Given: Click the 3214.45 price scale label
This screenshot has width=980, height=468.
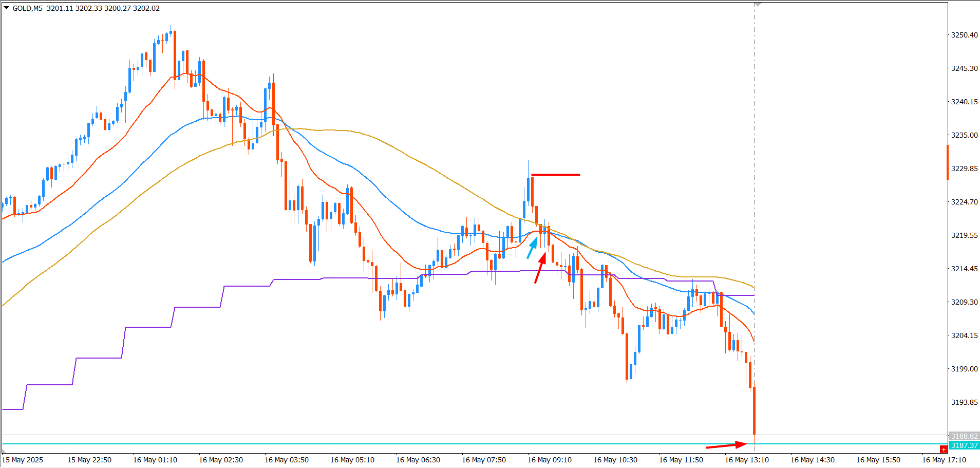Looking at the screenshot, I should click(x=965, y=269).
